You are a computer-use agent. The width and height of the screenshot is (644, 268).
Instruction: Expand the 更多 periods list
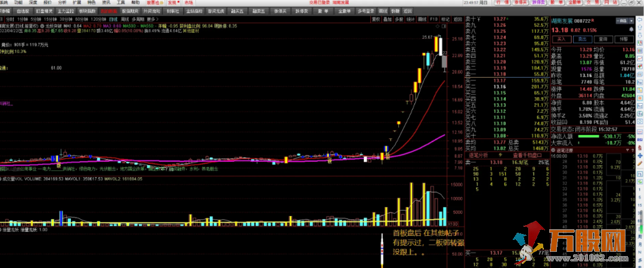tap(152, 19)
